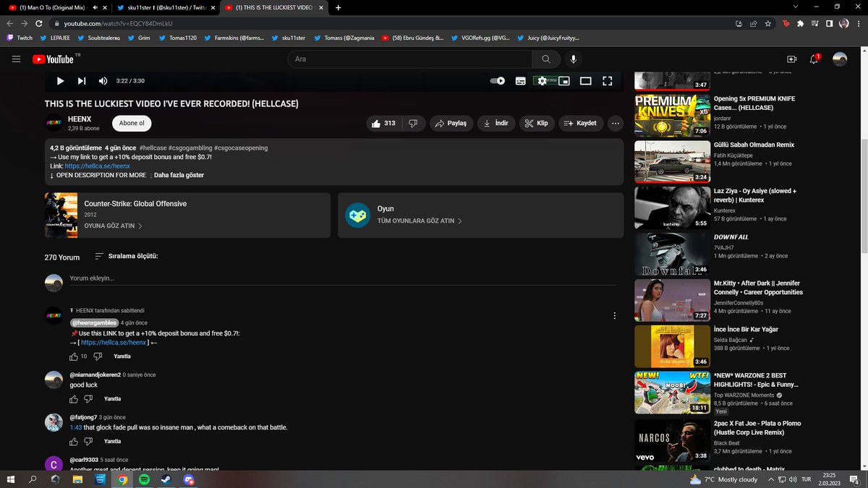Image resolution: width=868 pixels, height=488 pixels.
Task: Open the Twitch bookmark
Action: coord(20,38)
